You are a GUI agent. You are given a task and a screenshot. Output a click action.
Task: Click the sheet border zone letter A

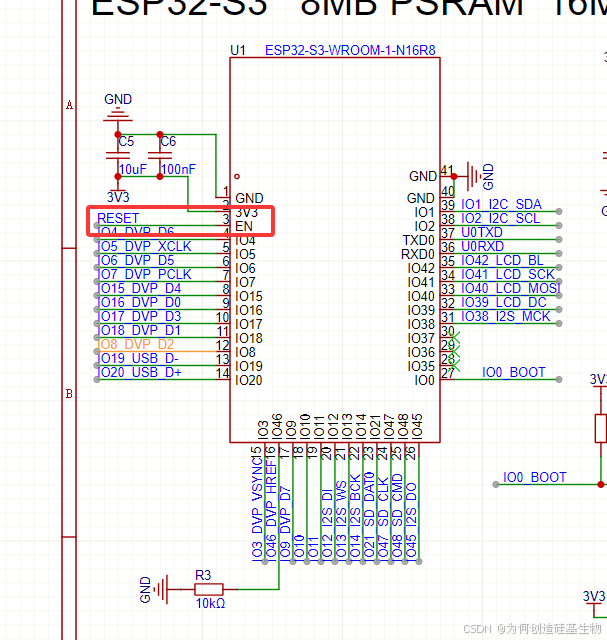tap(69, 105)
